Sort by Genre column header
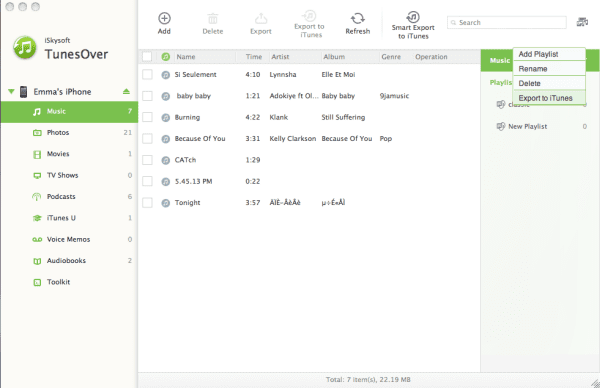This screenshot has width=600, height=388. pos(391,57)
